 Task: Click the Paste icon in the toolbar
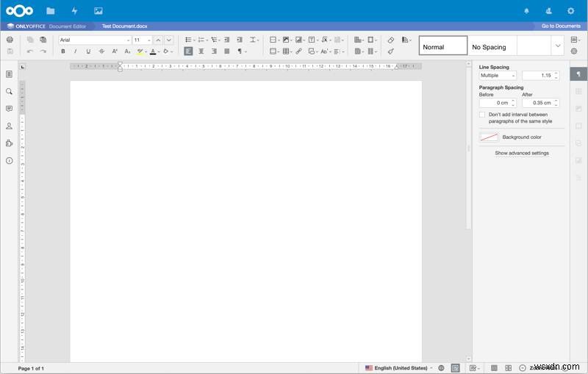(x=43, y=40)
